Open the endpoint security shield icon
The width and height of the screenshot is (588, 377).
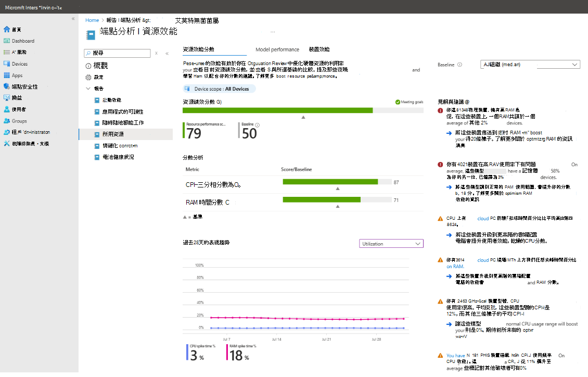(x=7, y=86)
